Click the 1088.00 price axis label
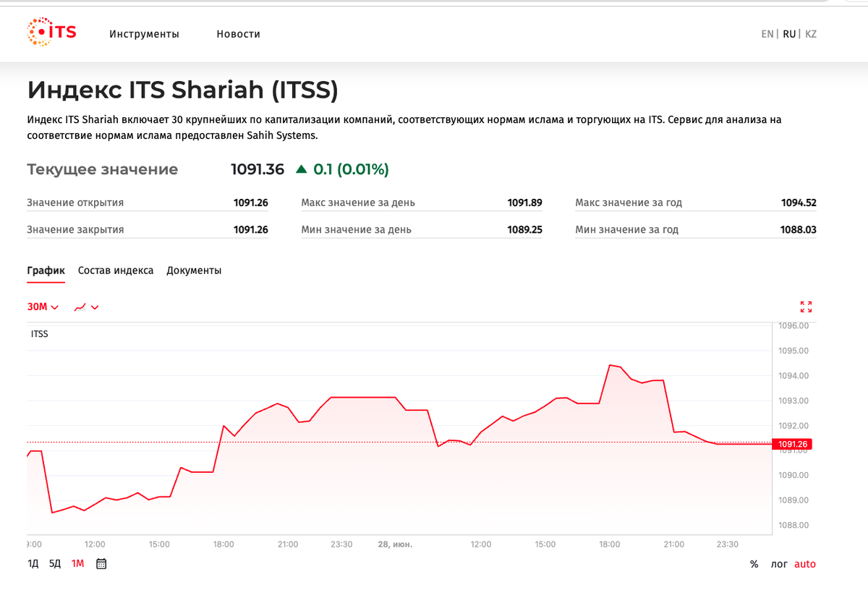 (793, 525)
